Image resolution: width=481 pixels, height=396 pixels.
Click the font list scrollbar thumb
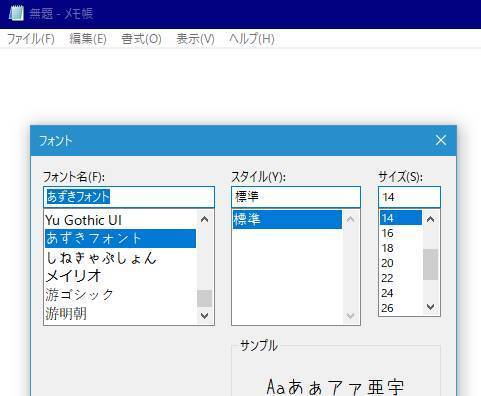[x=204, y=298]
